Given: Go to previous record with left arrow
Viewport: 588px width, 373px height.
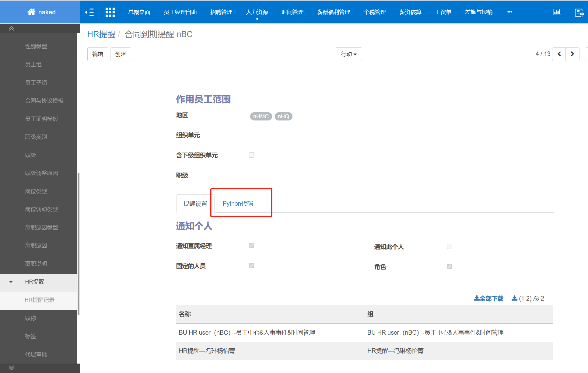Looking at the screenshot, I should tap(559, 54).
